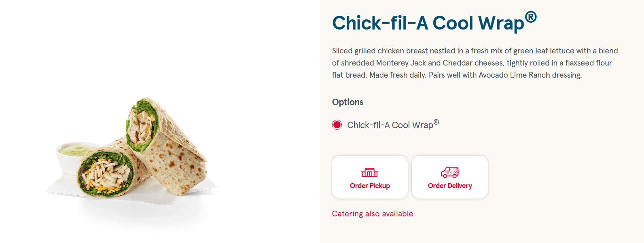Click the registered trademark symbol in the heading

click(531, 17)
